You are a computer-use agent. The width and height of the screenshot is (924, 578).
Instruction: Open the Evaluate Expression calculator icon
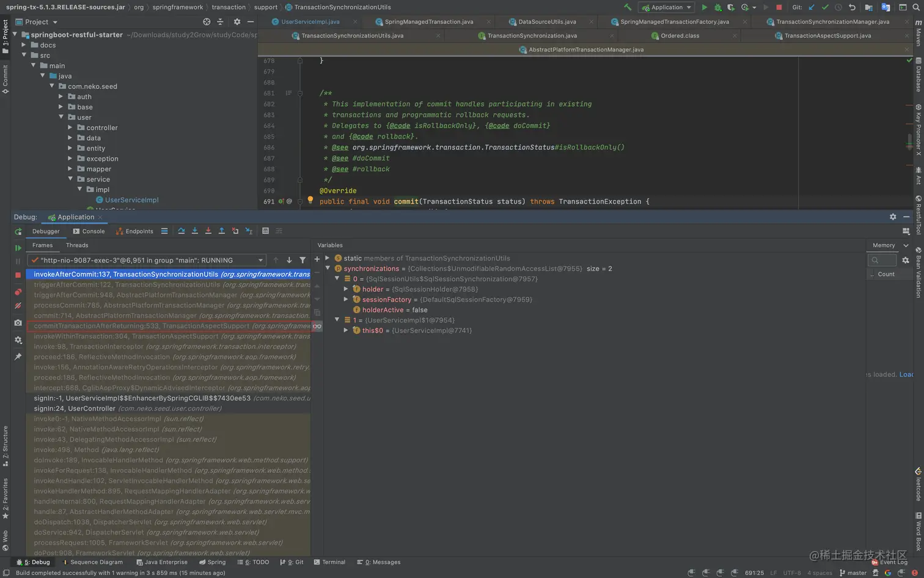click(x=265, y=231)
